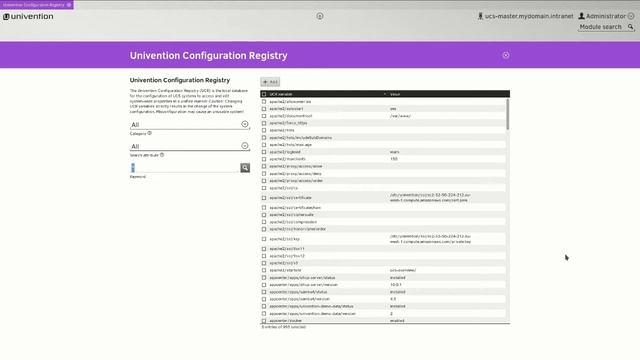This screenshot has height=360, width=640.
Task: Open apache2/ssl/certificatechain entry
Action: 295,208
